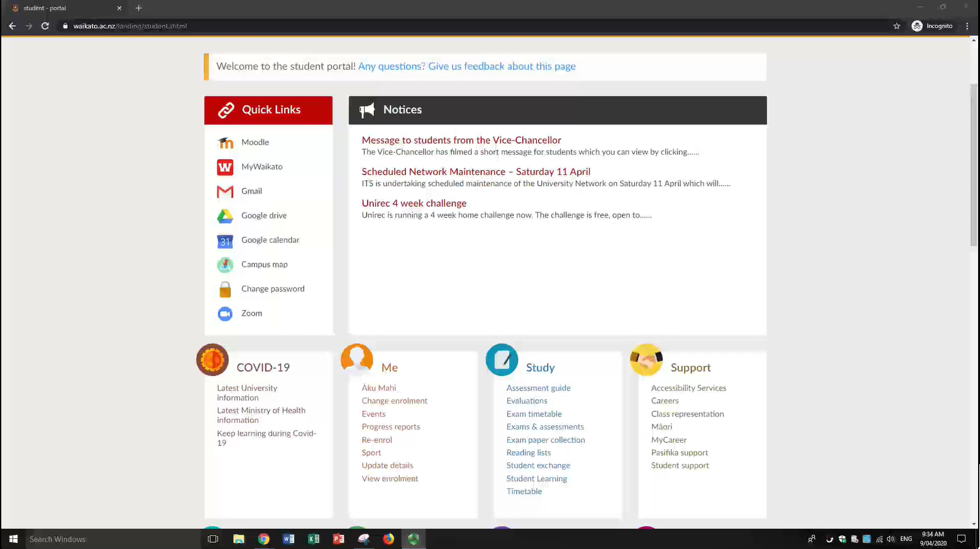Open Gmail quick link
Screen dimensions: 980x549
coord(251,191)
